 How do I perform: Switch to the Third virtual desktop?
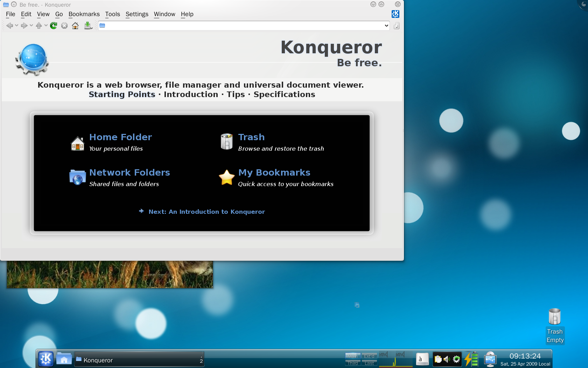pos(353,363)
